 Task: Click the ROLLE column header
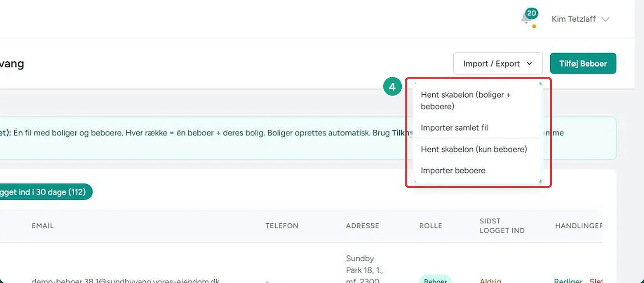coord(431,226)
